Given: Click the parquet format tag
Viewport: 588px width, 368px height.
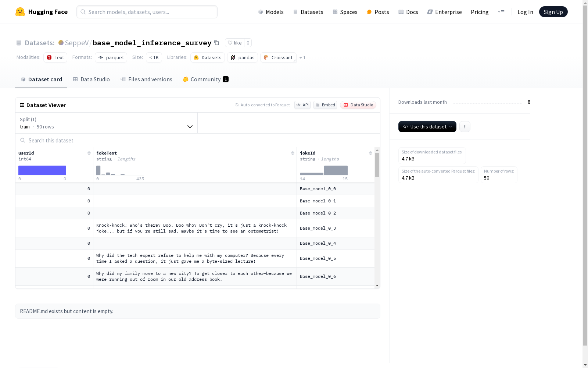Looking at the screenshot, I should point(111,57).
